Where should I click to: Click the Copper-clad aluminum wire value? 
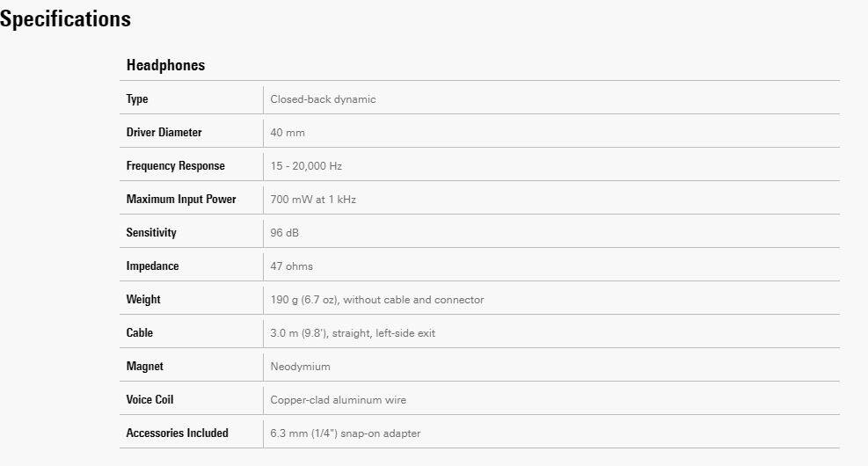click(x=338, y=400)
